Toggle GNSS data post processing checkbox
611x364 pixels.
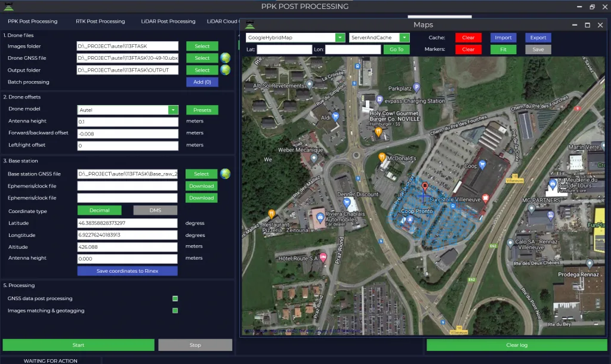click(x=175, y=298)
